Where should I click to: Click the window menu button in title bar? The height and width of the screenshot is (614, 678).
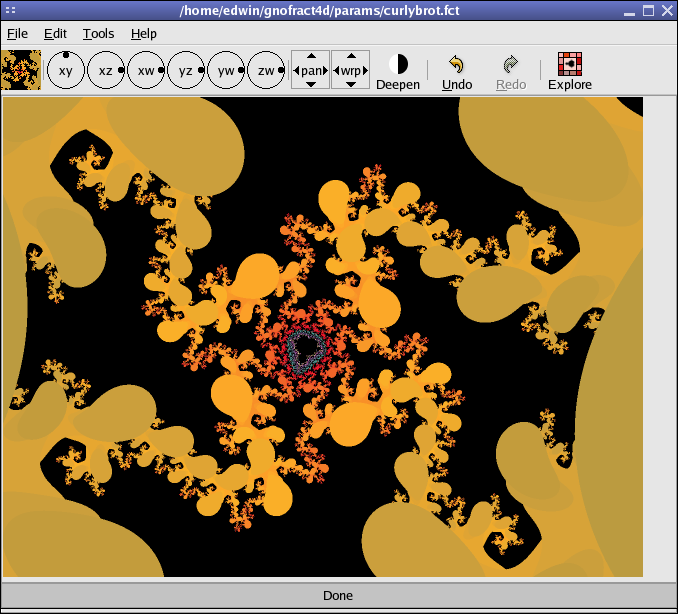12,10
